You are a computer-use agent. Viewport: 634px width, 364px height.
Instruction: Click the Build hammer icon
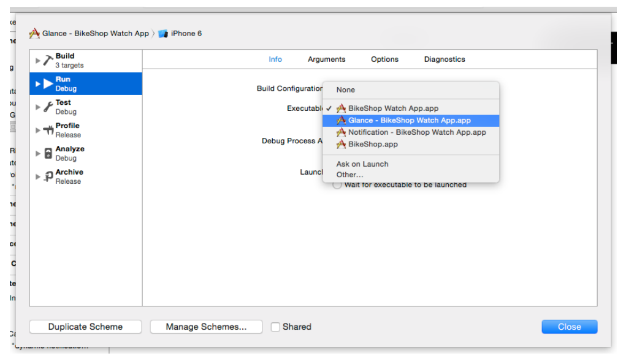[x=48, y=61]
